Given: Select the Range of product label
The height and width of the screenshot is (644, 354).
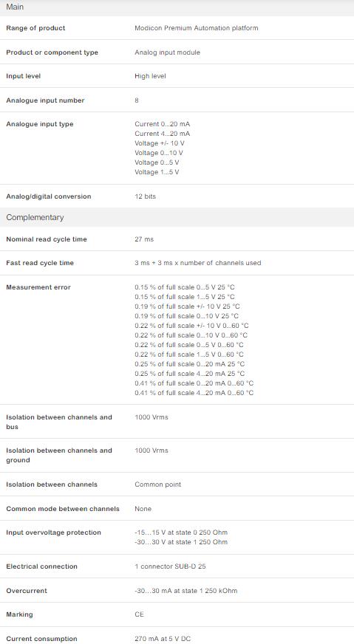Looking at the screenshot, I should (35, 28).
